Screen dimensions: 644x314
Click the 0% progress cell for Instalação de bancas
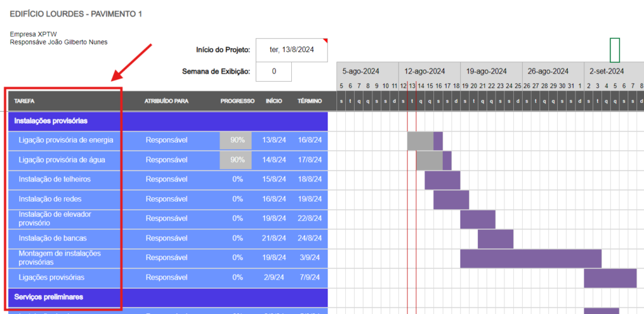pyautogui.click(x=237, y=238)
